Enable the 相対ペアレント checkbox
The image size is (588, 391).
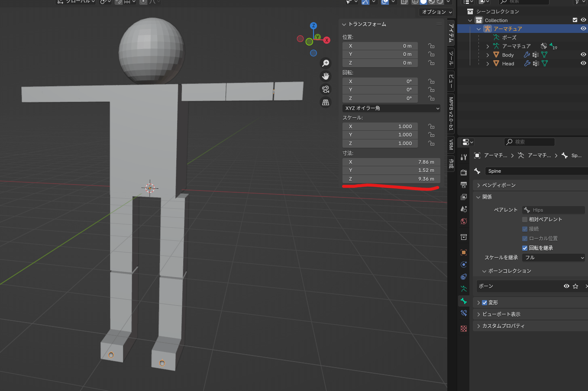tap(525, 220)
